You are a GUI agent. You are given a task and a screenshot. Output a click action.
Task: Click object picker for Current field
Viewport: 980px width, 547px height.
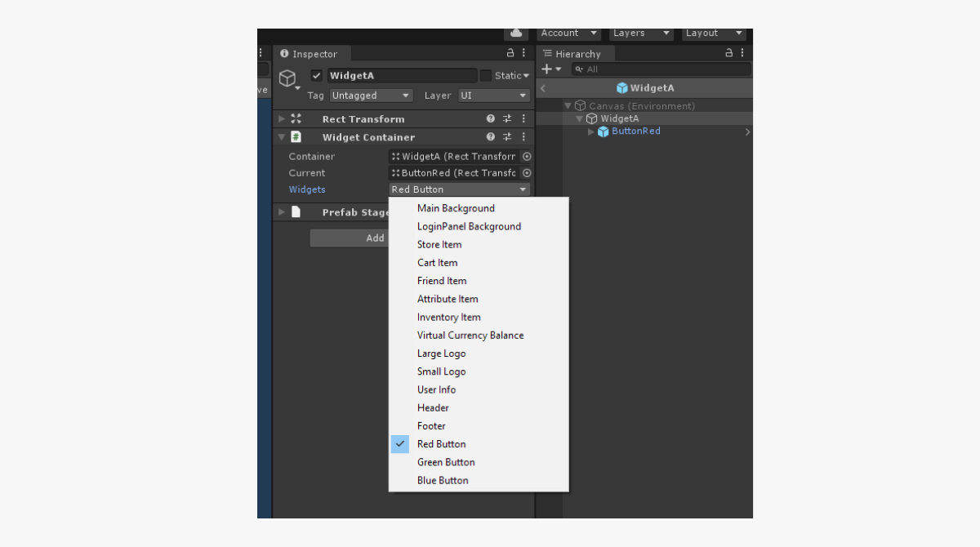point(527,173)
